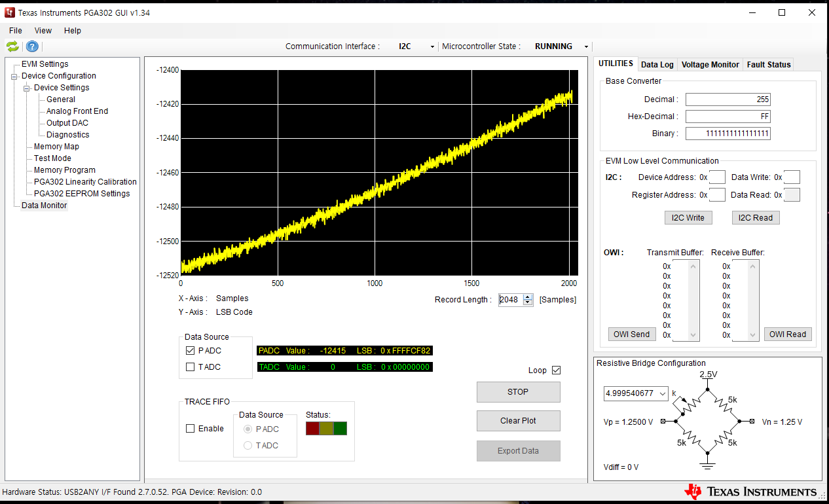Open the Microcontroller State RUNNING dropdown

[586, 46]
